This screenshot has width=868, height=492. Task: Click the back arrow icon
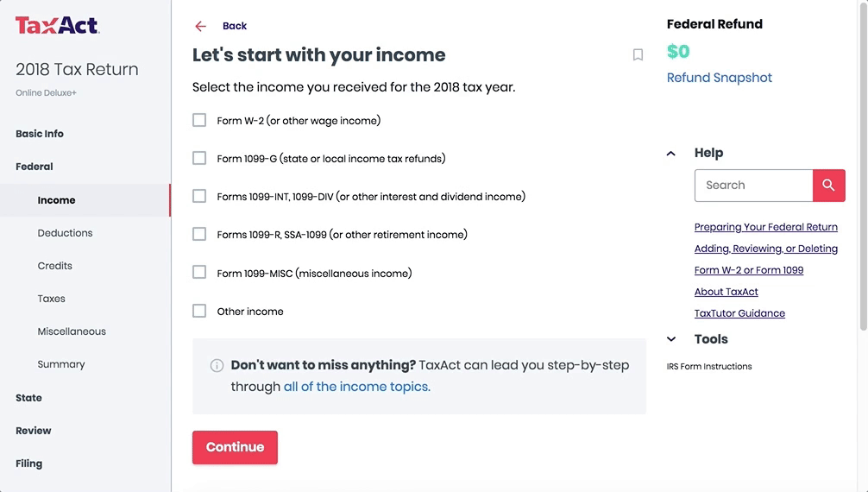pos(201,26)
